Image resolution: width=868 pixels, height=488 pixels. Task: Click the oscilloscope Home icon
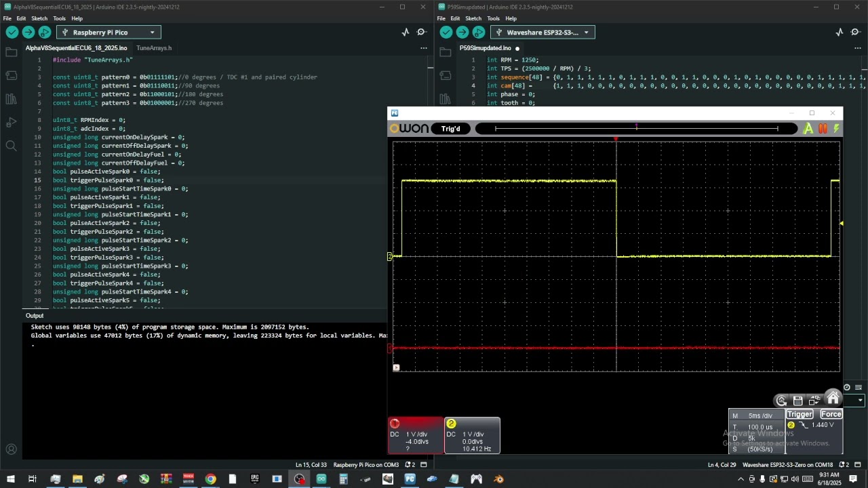pos(833,399)
